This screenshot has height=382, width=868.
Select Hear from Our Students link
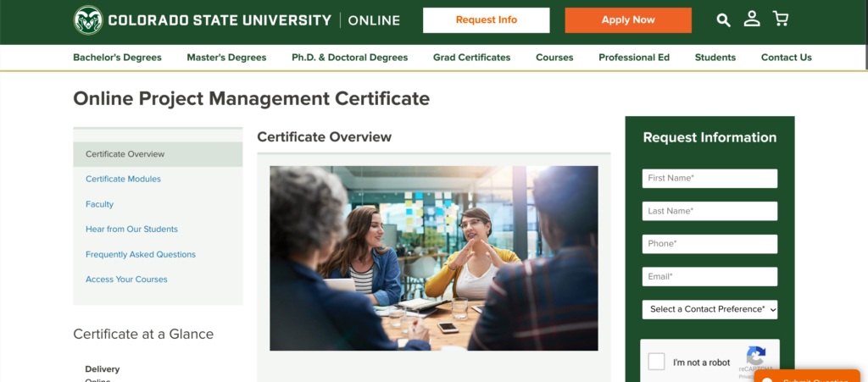[131, 230]
